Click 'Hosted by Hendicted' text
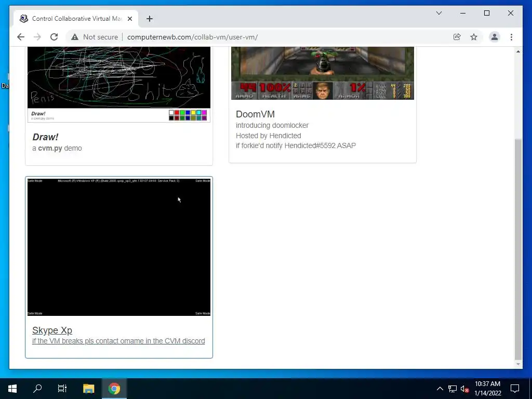The height and width of the screenshot is (399, 532). tap(269, 136)
